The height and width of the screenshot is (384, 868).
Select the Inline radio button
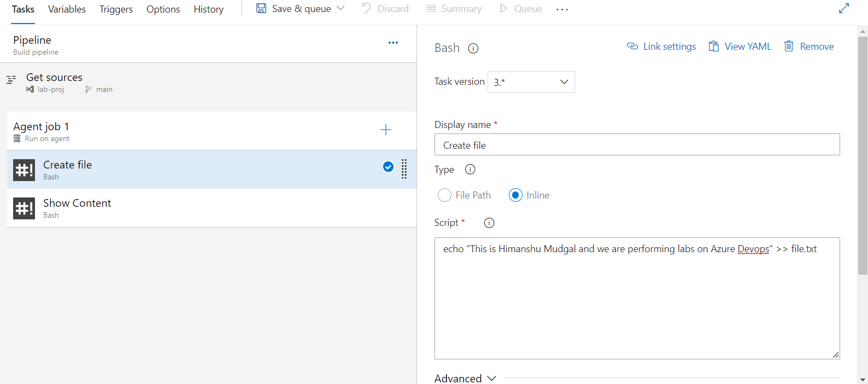tap(515, 195)
